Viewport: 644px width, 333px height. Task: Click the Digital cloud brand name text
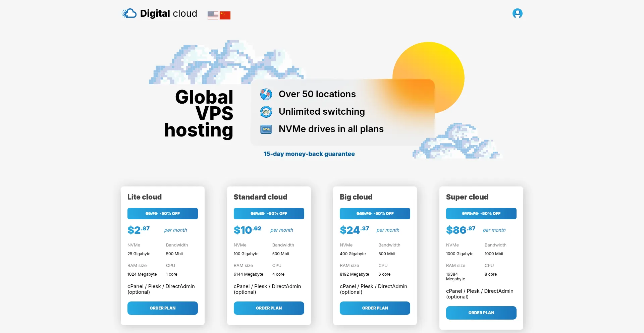[x=168, y=13]
